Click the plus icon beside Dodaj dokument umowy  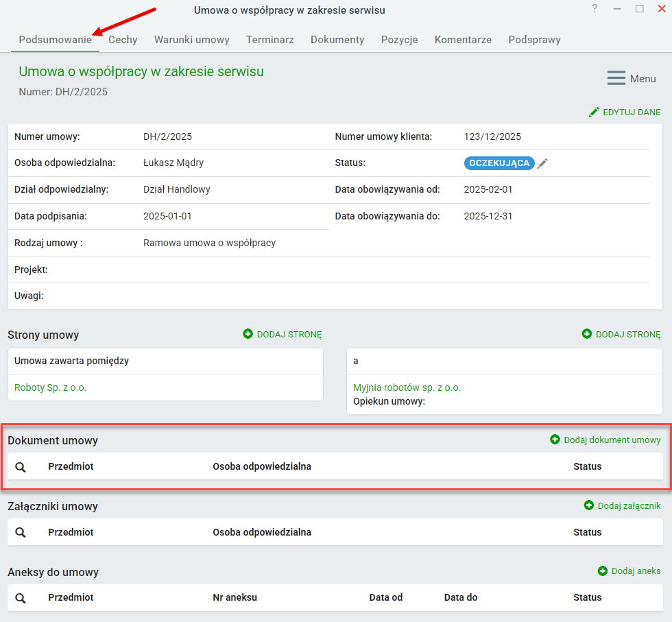555,440
